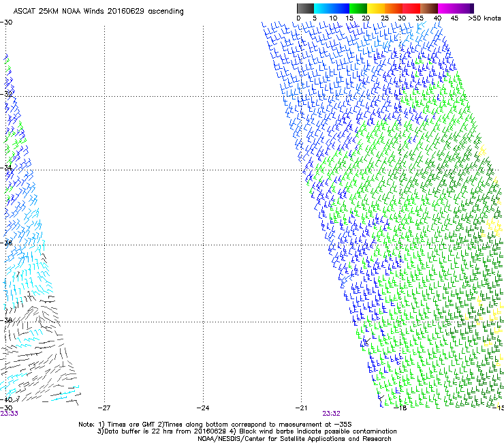This screenshot has width=504, height=443.
Task: Click the -21 longitude axis label
Action: pyautogui.click(x=302, y=408)
